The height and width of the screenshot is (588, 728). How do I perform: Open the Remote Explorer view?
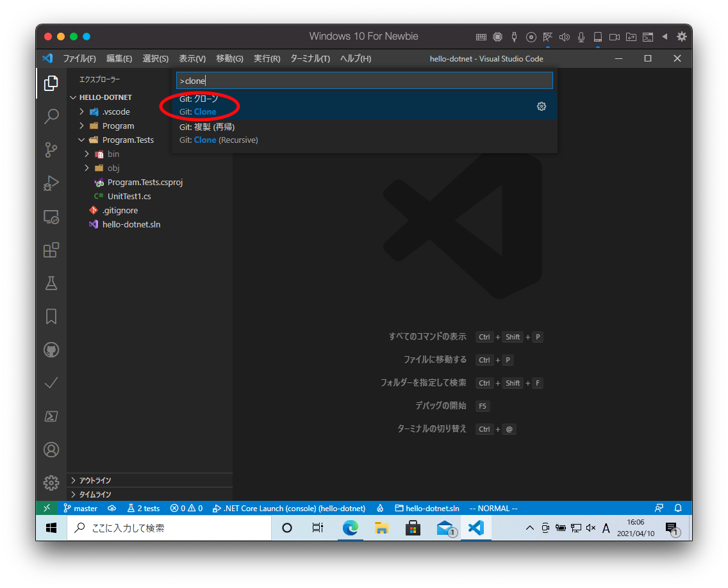[x=51, y=216]
